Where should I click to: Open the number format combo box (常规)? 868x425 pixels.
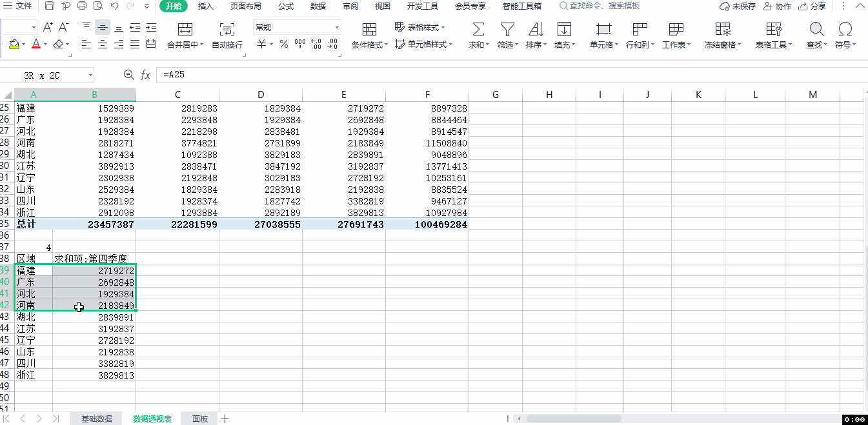coord(297,27)
